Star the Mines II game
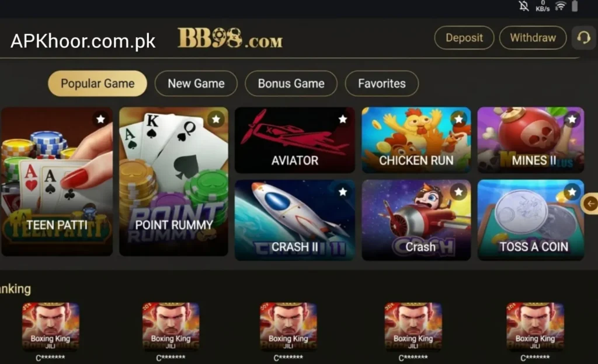Image resolution: width=598 pixels, height=364 pixels. (x=572, y=119)
